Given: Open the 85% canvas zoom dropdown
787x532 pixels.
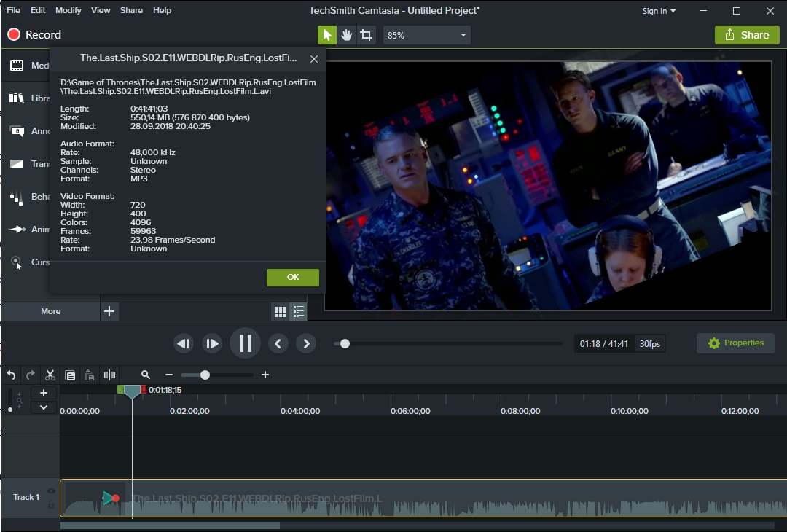Looking at the screenshot, I should (426, 35).
